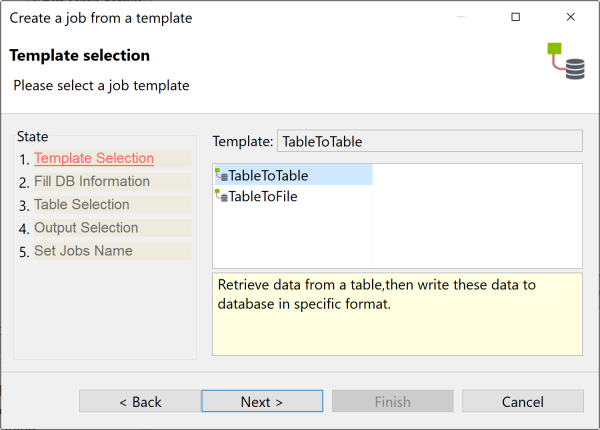
Task: Close the dialog with the X button
Action: point(570,18)
